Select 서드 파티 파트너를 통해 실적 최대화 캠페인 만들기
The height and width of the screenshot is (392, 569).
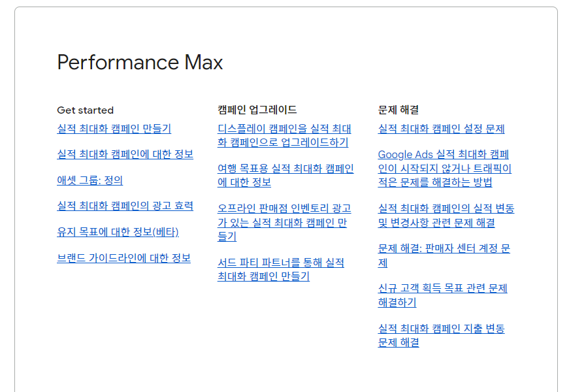coord(281,269)
